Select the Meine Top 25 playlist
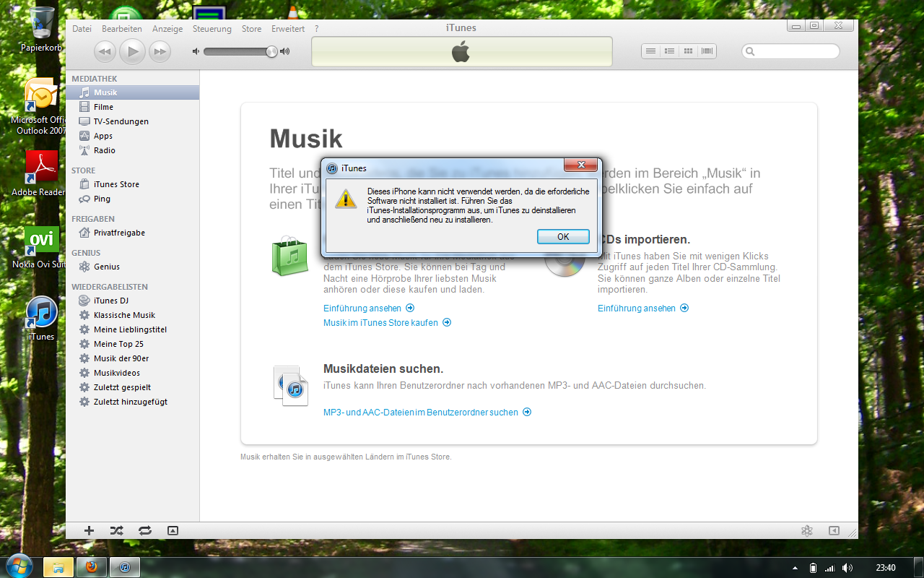This screenshot has height=578, width=924. tap(133, 344)
